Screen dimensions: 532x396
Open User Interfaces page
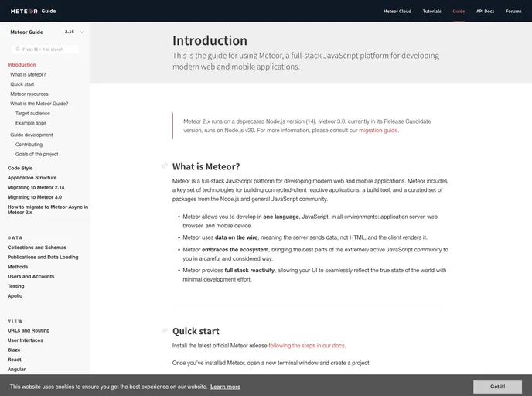pyautogui.click(x=26, y=340)
